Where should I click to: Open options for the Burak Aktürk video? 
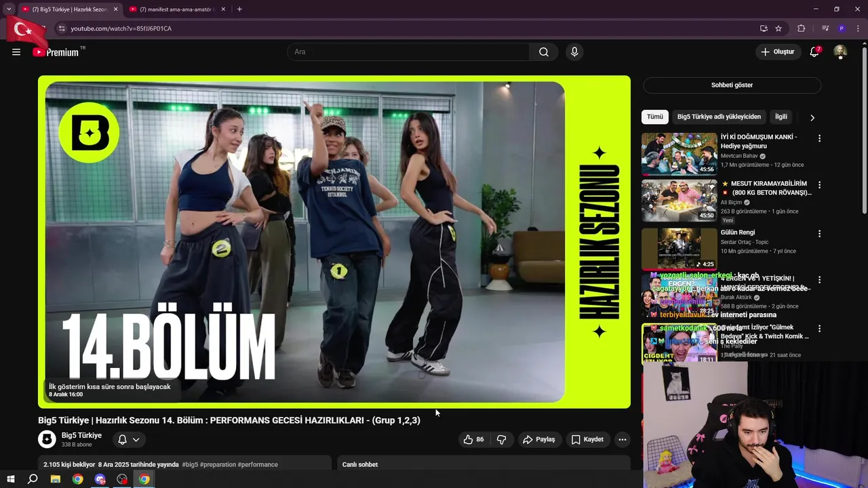tap(819, 280)
